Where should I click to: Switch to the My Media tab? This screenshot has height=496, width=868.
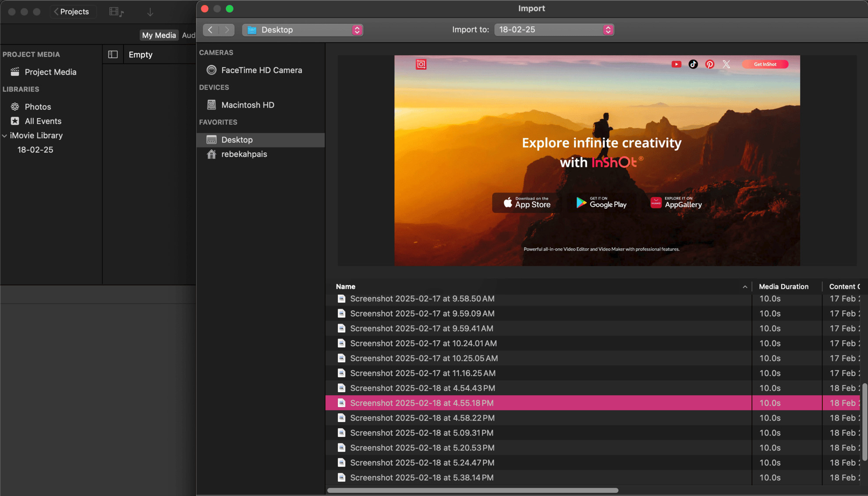pos(159,35)
